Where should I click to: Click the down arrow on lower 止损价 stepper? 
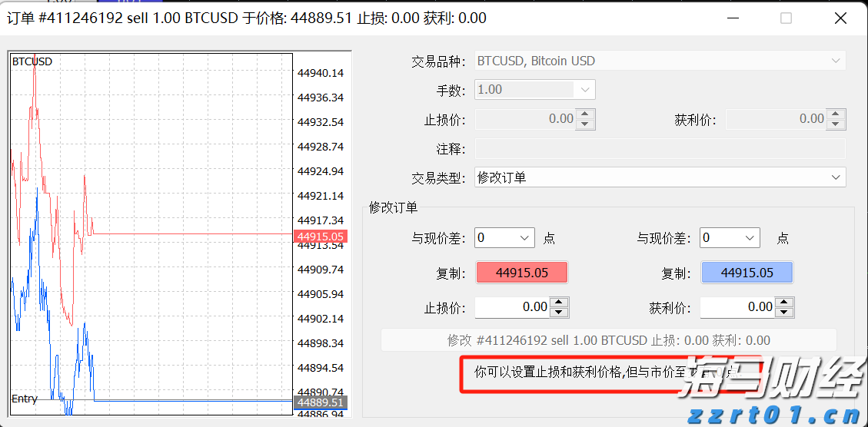(x=560, y=312)
